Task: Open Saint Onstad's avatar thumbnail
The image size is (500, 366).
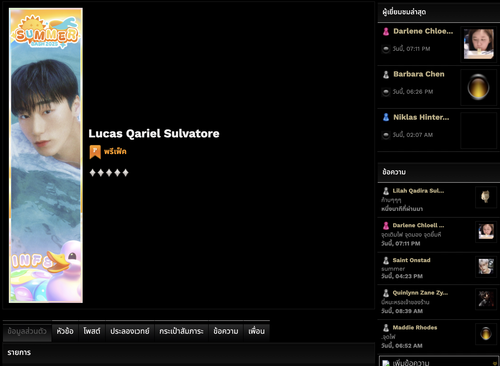Action: [486, 266]
